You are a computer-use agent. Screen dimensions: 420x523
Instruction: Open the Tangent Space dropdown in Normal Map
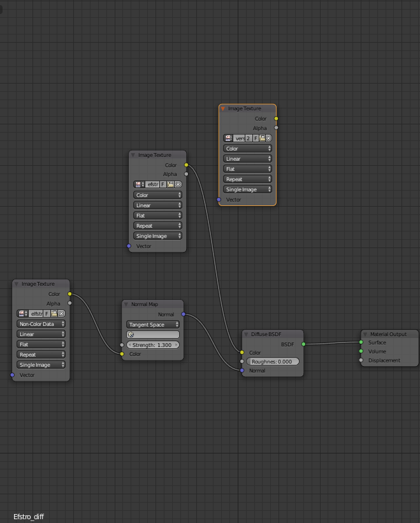tap(153, 324)
